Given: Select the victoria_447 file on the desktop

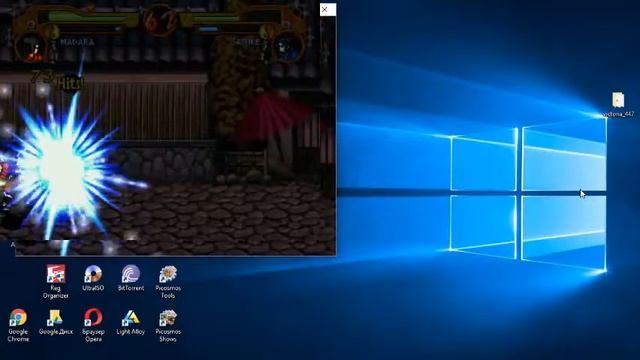Looking at the screenshot, I should point(618,105).
